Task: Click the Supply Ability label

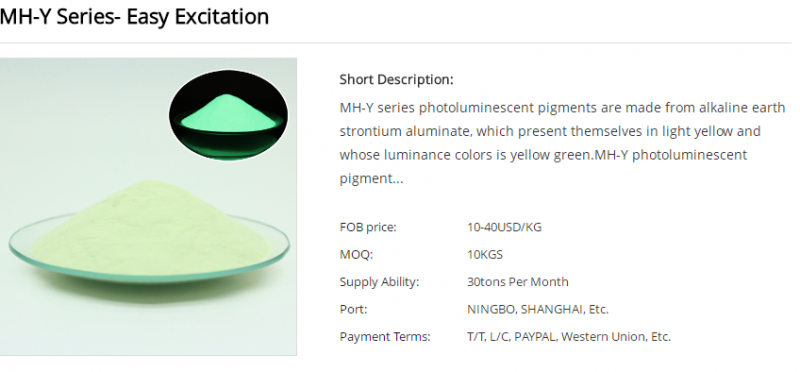Action: pyautogui.click(x=379, y=282)
